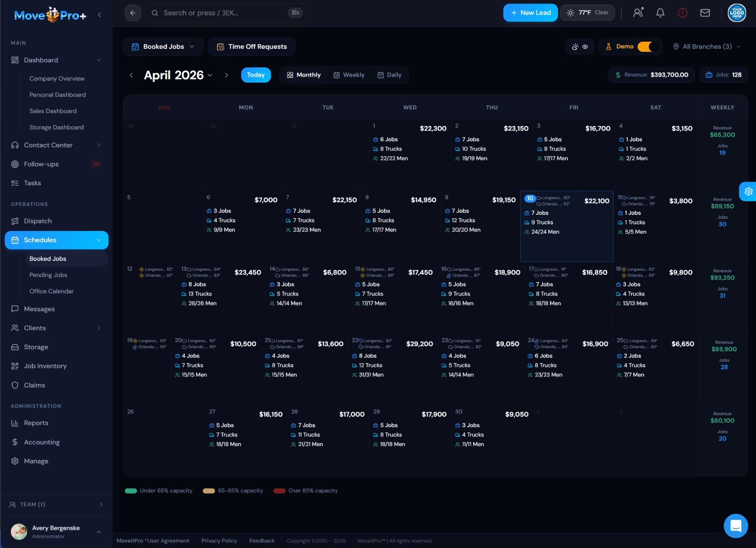Toggle the Demo mode switch
The height and width of the screenshot is (548, 756).
645,46
